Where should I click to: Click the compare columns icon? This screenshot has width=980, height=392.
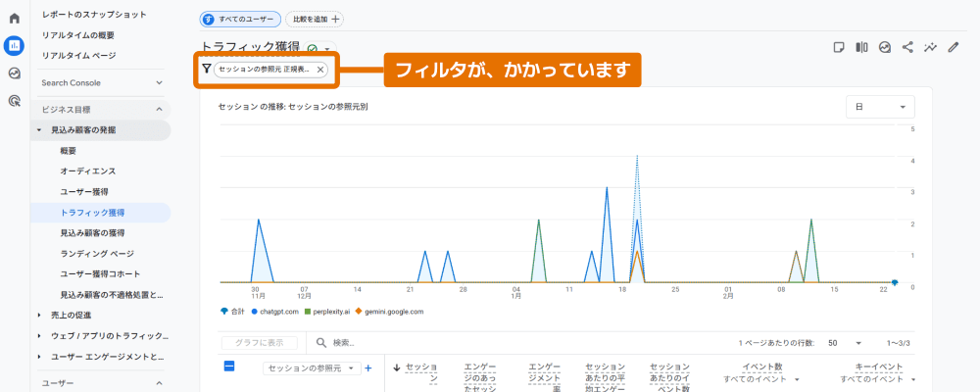861,46
